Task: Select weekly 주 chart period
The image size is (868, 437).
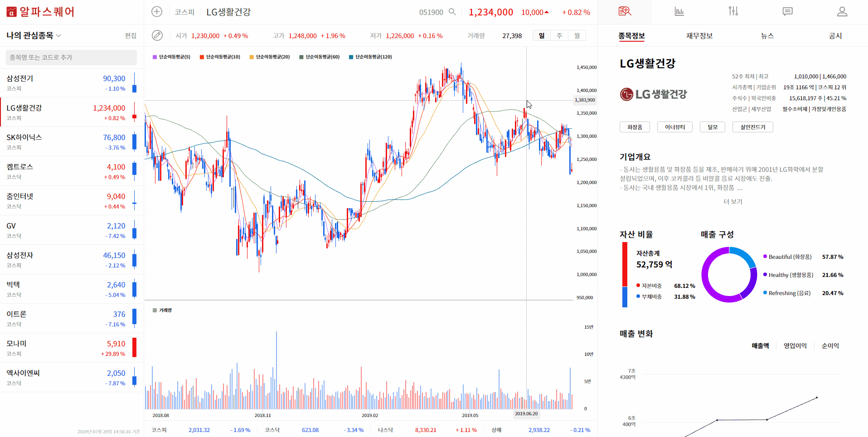Action: click(559, 35)
